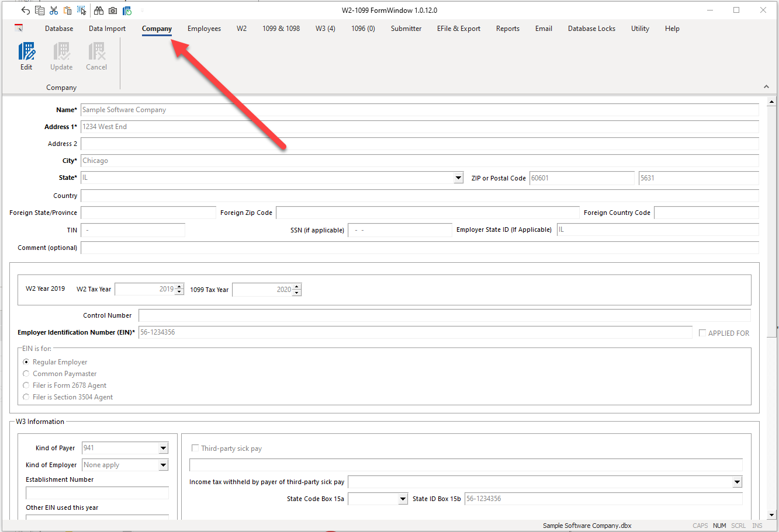Click the clipboard paste icon
This screenshot has width=779, height=532.
(68, 11)
